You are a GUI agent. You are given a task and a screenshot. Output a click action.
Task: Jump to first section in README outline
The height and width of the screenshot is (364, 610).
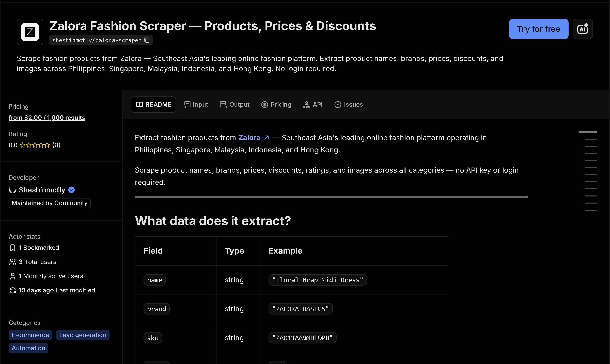pos(588,132)
